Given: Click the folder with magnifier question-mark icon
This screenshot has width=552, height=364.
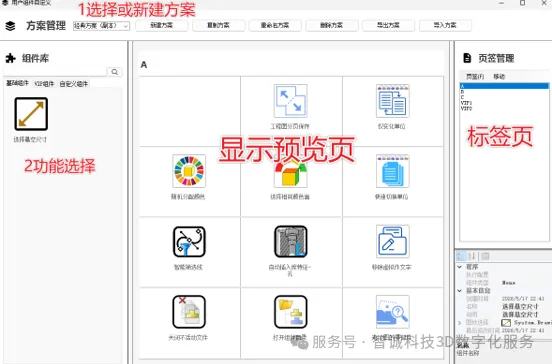Looking at the screenshot, I should click(393, 312).
